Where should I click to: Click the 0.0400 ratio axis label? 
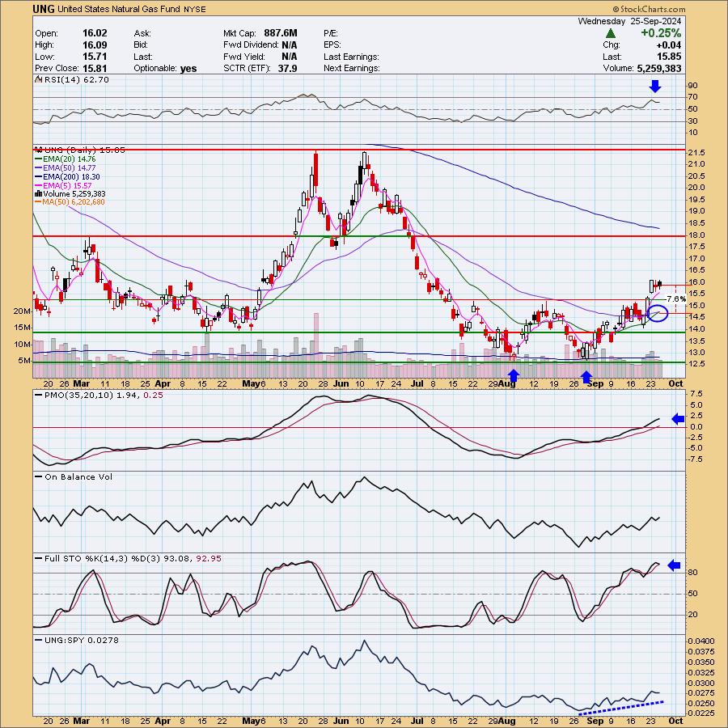[x=701, y=641]
